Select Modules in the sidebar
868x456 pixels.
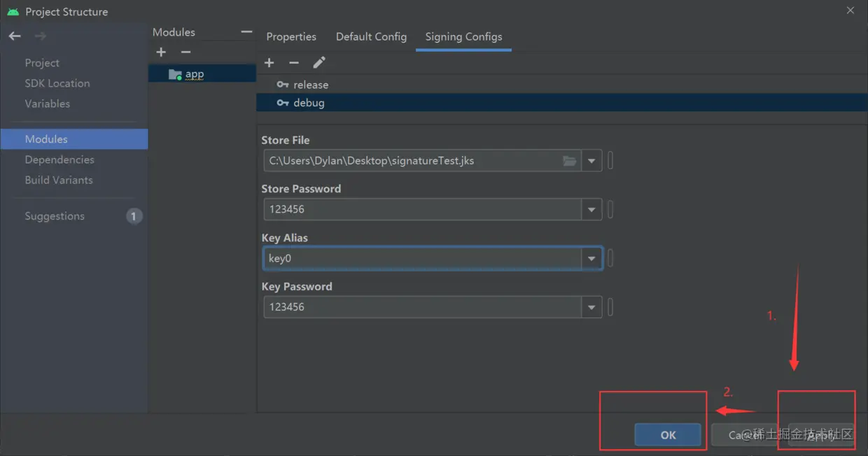coord(74,139)
